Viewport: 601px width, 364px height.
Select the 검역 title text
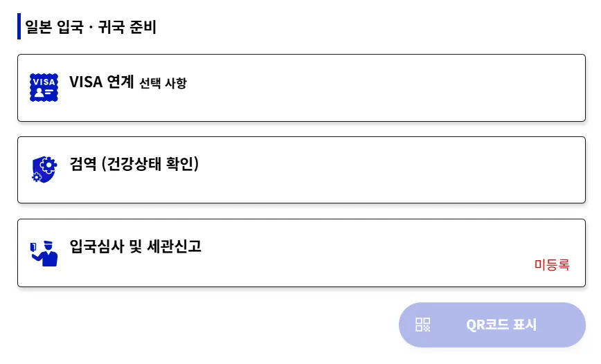pos(83,164)
